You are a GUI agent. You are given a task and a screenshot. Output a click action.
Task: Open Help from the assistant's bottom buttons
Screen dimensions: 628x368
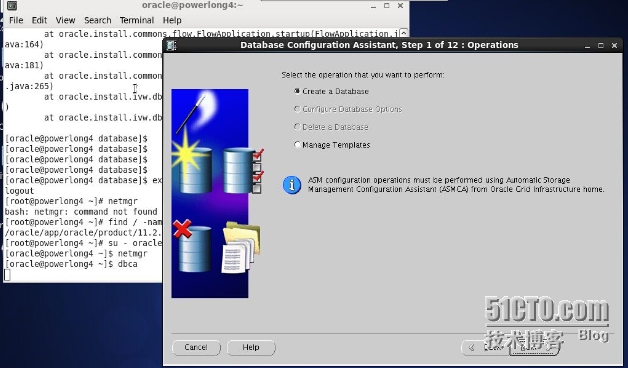251,347
